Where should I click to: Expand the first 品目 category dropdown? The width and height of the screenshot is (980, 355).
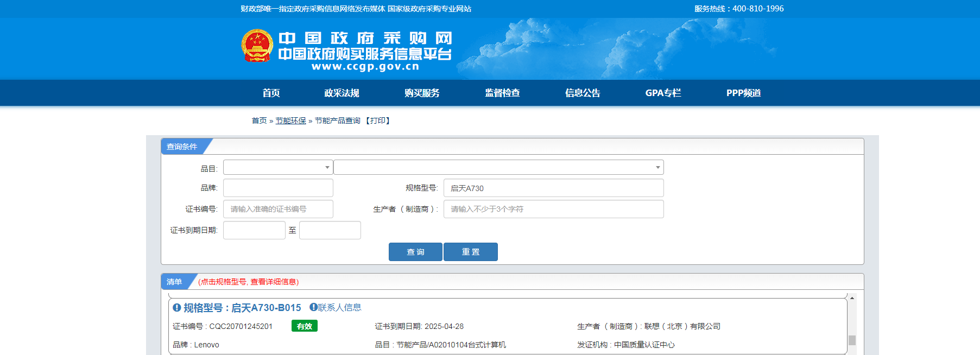[278, 167]
